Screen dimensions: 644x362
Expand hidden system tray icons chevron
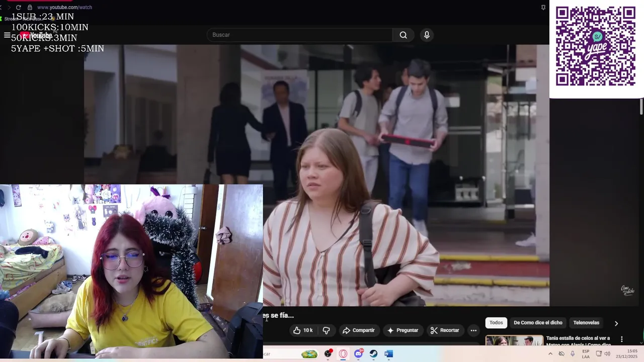pos(550,354)
